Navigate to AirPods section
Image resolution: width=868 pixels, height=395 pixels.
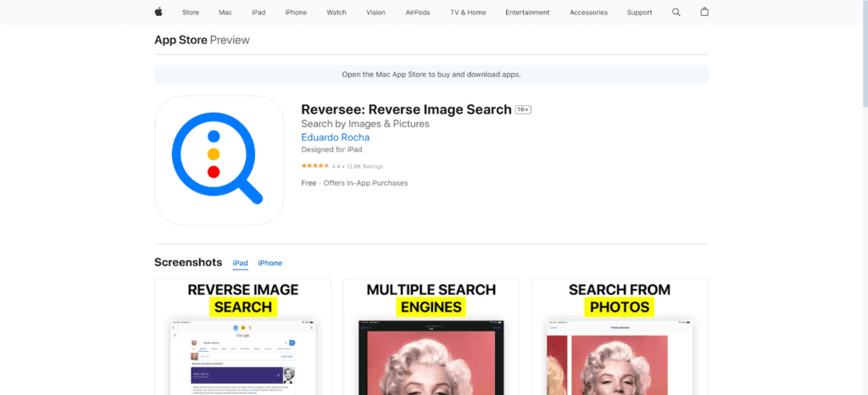pos(417,13)
